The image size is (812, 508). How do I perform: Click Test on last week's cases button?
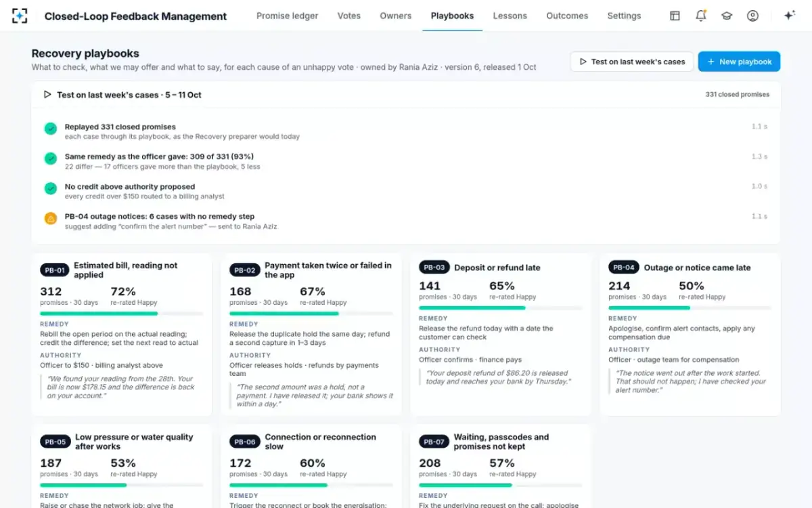pyautogui.click(x=632, y=62)
